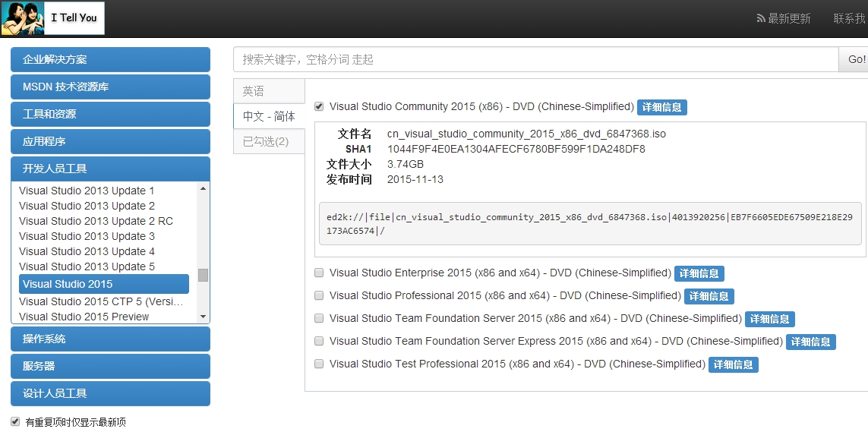Screen dimensions: 868x432
Task: Focus the keyword search input field
Action: point(536,59)
